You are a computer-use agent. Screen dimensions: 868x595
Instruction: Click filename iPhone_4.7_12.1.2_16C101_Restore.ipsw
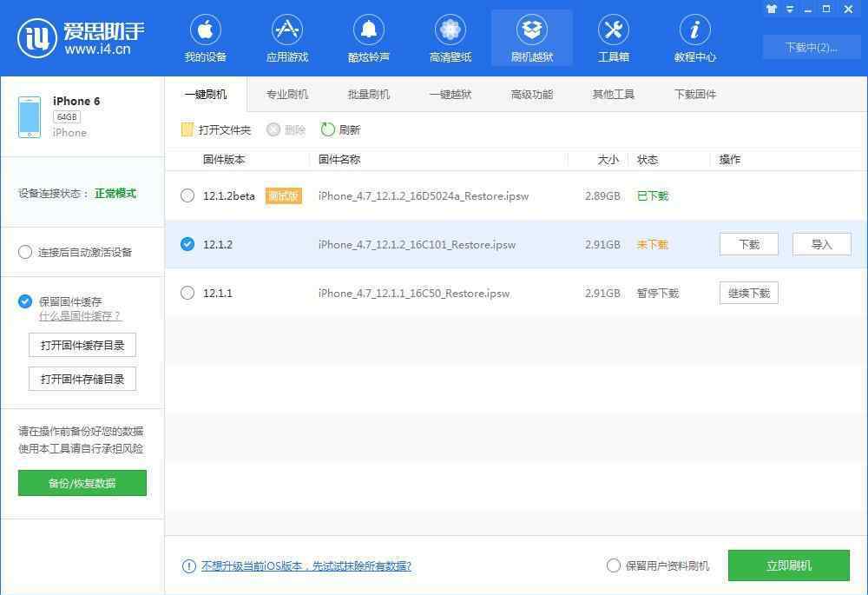(x=417, y=245)
